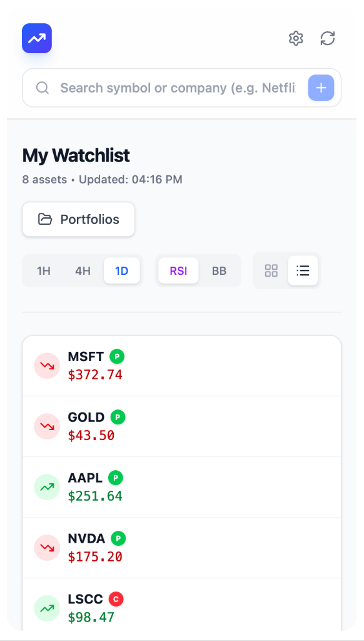364x641 pixels.
Task: Open the settings gear icon
Action: click(x=296, y=38)
